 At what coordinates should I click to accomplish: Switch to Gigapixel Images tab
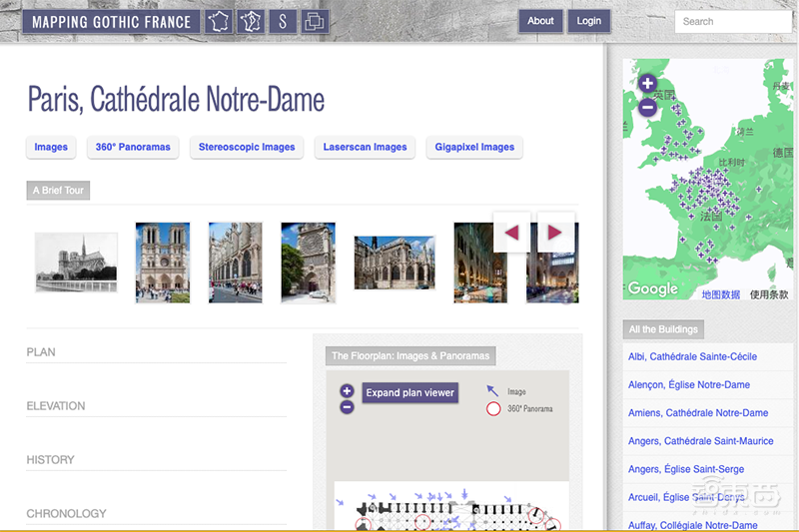(x=474, y=147)
